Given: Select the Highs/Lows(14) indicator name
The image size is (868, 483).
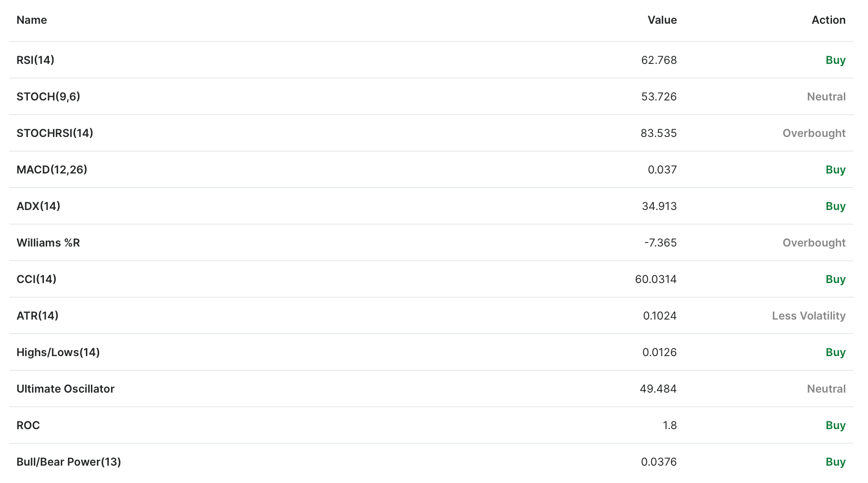Looking at the screenshot, I should (x=58, y=352).
